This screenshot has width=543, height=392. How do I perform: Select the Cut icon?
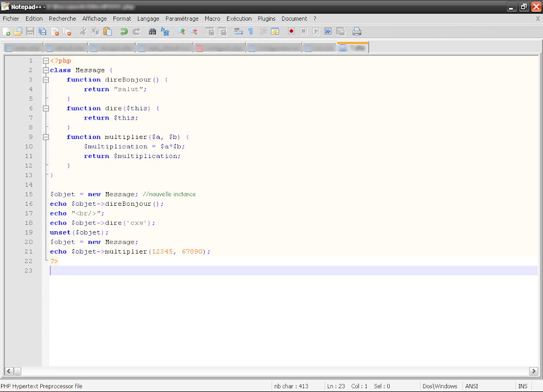(83, 31)
